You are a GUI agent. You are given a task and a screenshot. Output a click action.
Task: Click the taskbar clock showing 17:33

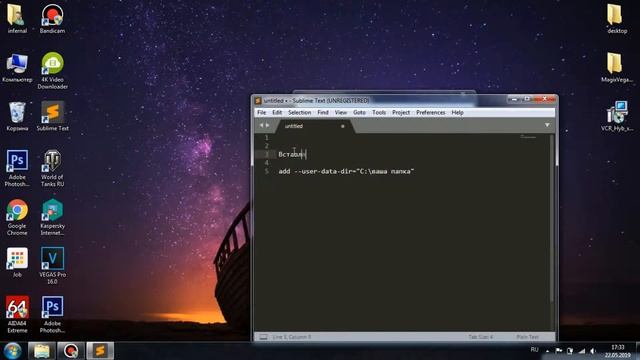pos(618,351)
